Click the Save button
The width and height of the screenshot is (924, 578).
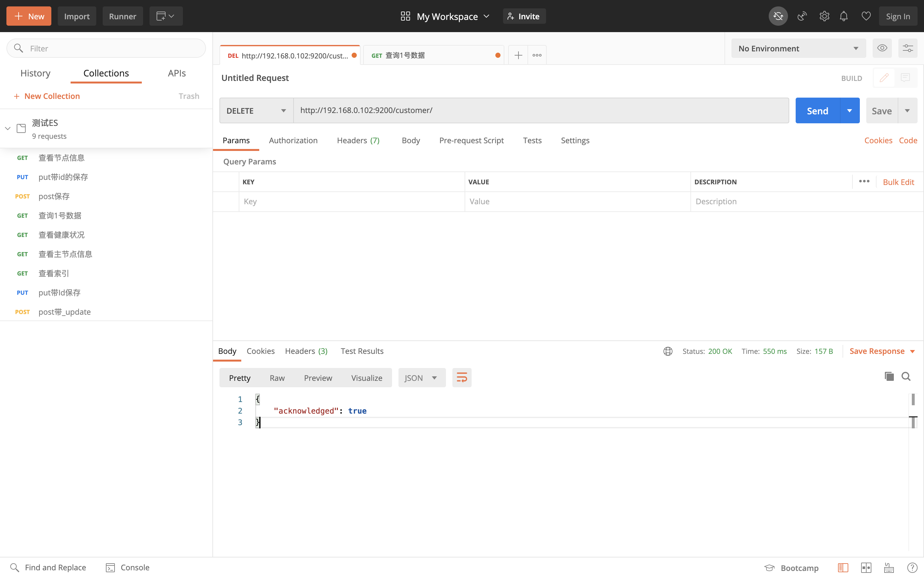click(x=882, y=110)
